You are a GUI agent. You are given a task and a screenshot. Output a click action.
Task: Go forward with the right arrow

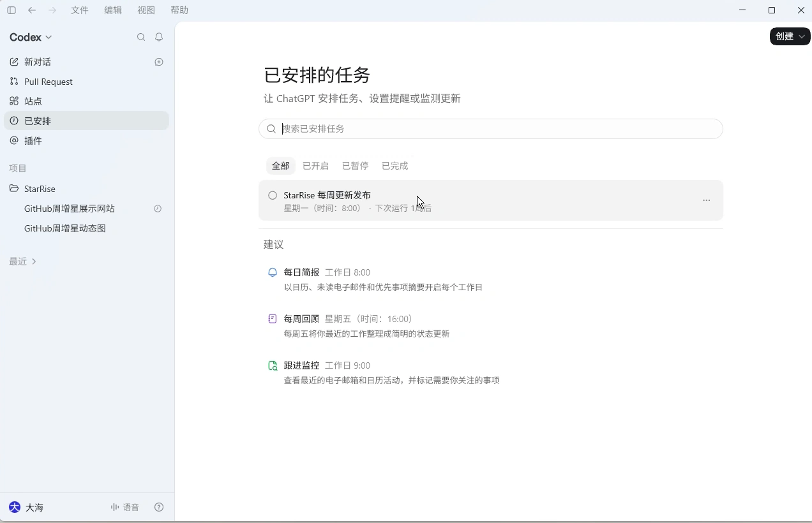(x=52, y=10)
